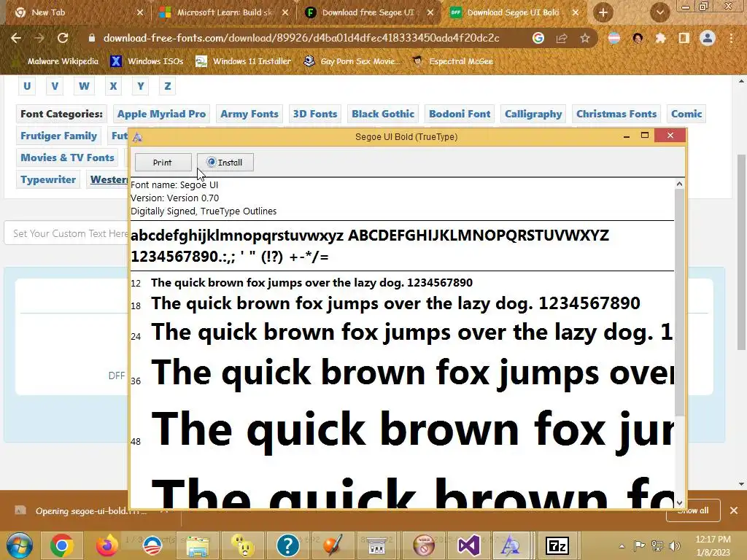Reload the page with the refresh icon
Viewport: 747px width, 560px height.
click(63, 38)
